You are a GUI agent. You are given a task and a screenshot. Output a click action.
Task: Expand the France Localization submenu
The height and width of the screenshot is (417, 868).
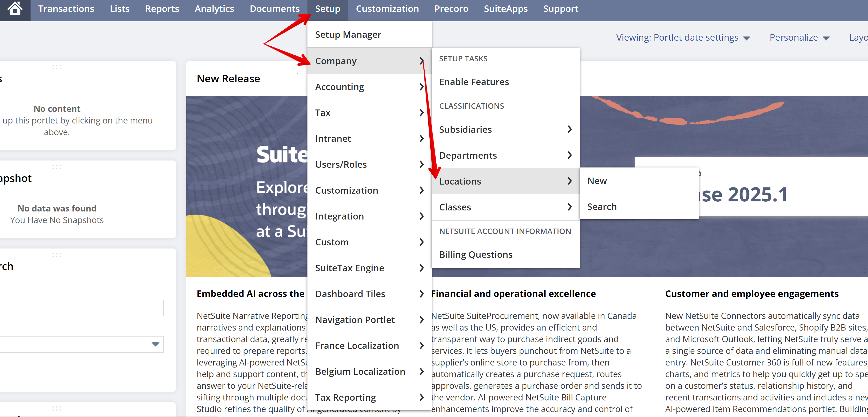point(369,346)
